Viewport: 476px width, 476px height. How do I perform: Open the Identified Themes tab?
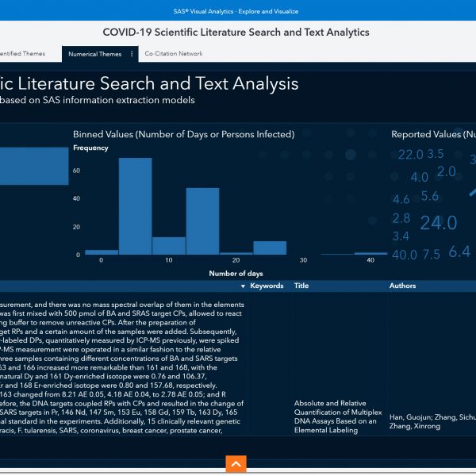pos(22,54)
